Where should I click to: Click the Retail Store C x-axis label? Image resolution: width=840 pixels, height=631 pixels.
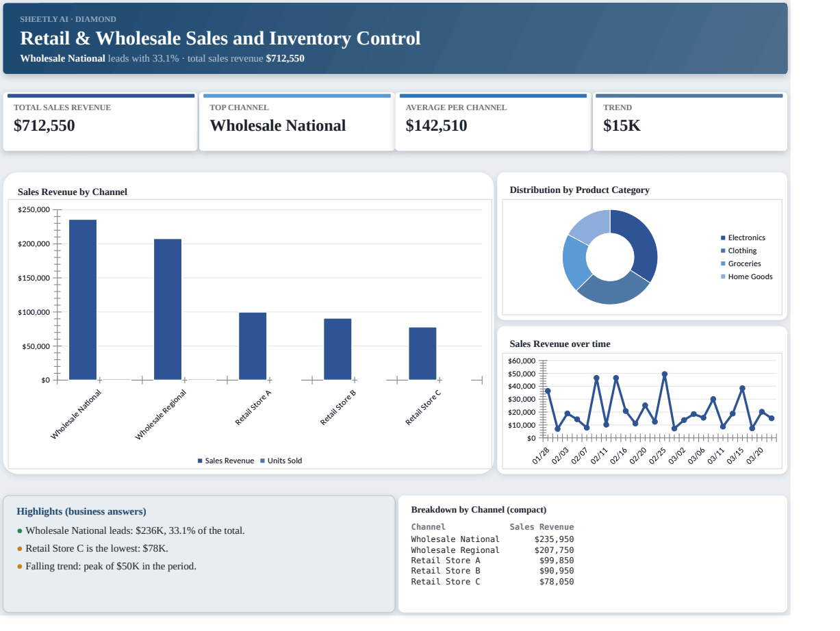[423, 407]
